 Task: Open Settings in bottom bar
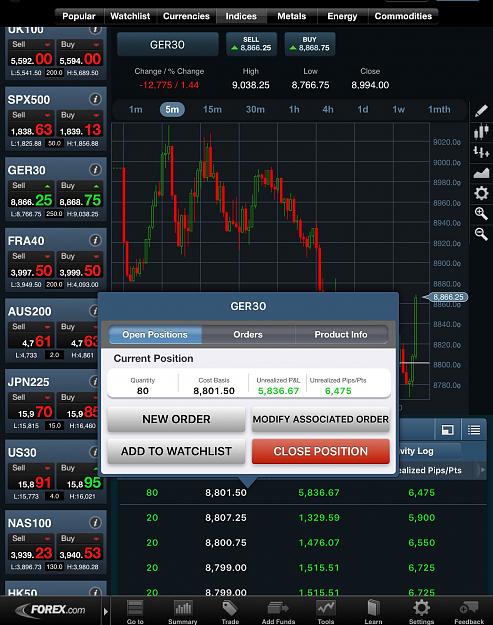(x=421, y=612)
